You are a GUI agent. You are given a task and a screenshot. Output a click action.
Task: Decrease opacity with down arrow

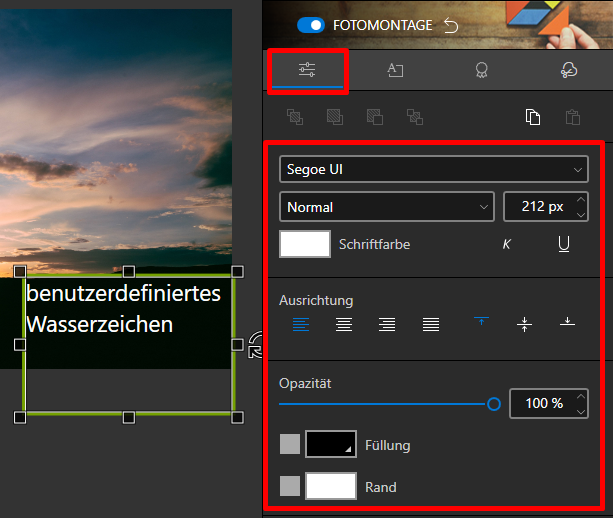[x=581, y=412]
